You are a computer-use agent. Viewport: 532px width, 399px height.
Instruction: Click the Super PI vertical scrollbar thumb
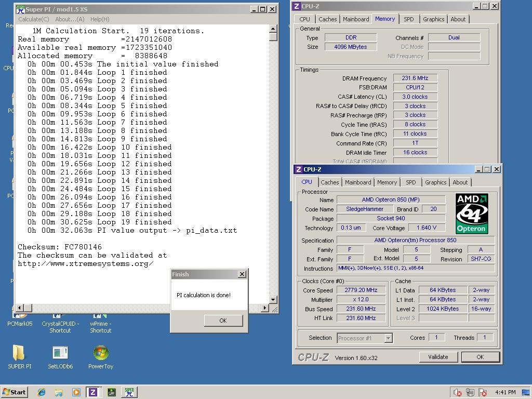(x=273, y=37)
